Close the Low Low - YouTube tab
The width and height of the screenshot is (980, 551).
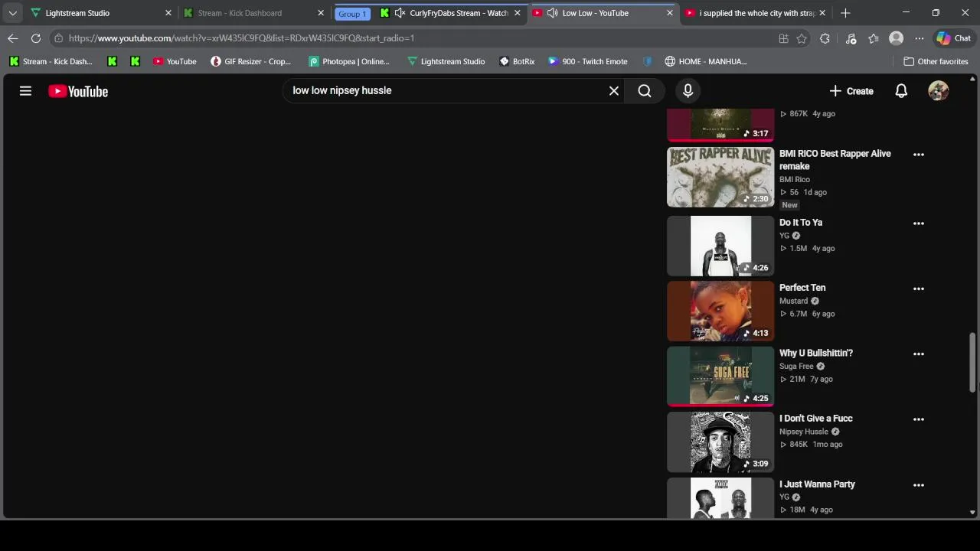click(x=670, y=13)
